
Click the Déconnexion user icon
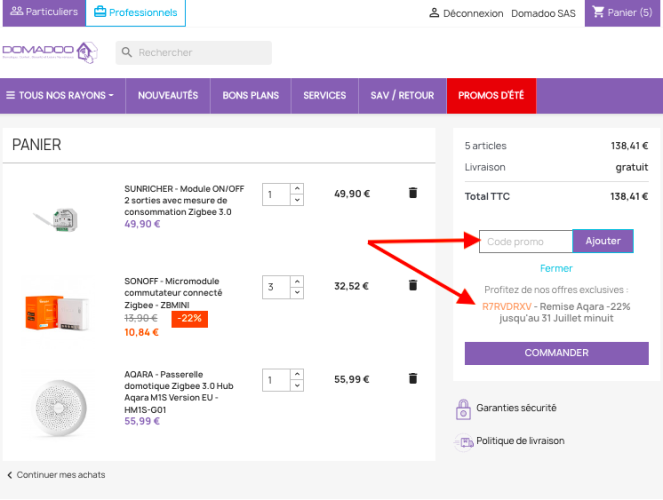[x=434, y=13]
